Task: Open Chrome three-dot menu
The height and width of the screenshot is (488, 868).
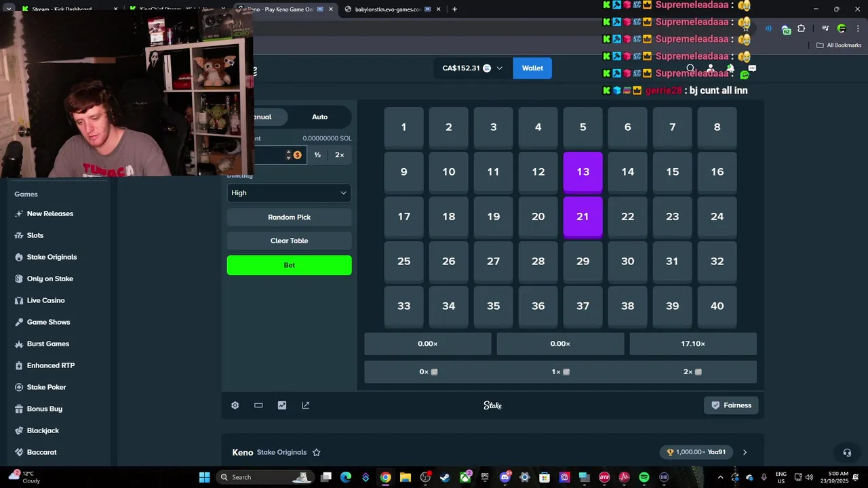Action: 856,28
